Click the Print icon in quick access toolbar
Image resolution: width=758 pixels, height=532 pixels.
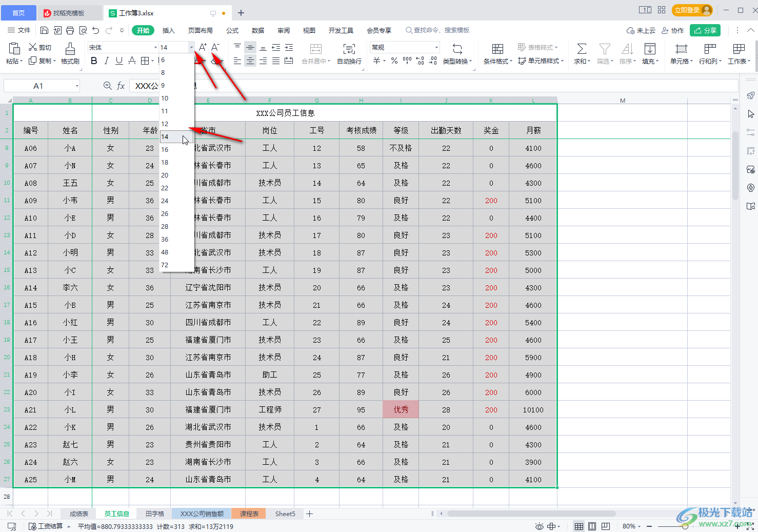[x=70, y=30]
